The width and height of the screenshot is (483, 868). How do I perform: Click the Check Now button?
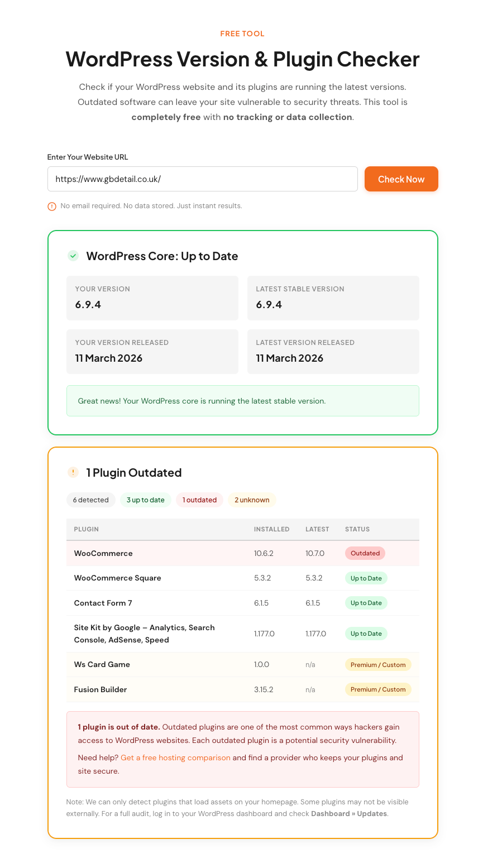[x=401, y=179]
